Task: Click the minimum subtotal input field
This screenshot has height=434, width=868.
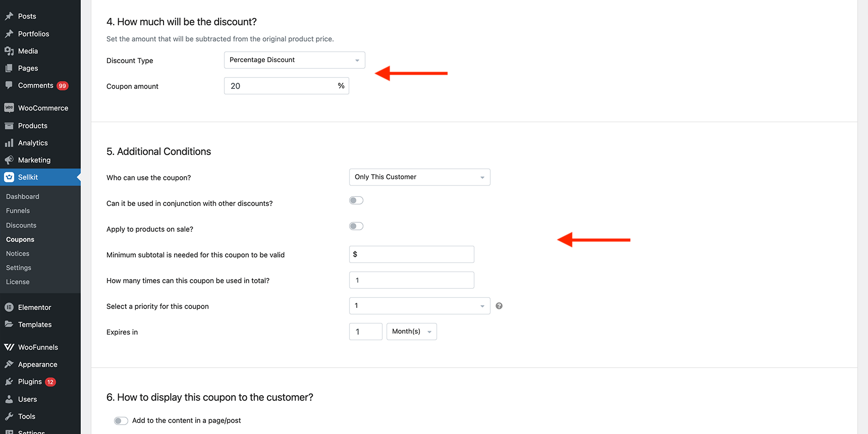Action: [412, 254]
